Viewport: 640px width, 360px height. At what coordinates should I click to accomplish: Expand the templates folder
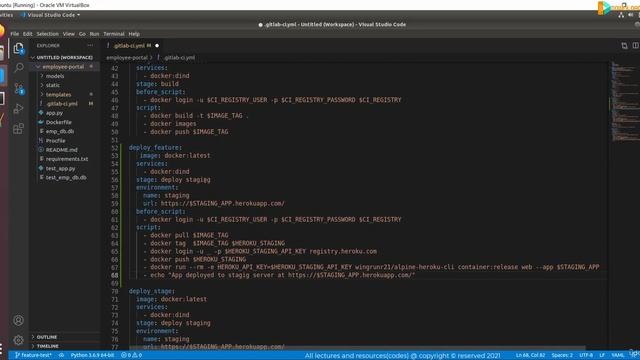[x=58, y=95]
